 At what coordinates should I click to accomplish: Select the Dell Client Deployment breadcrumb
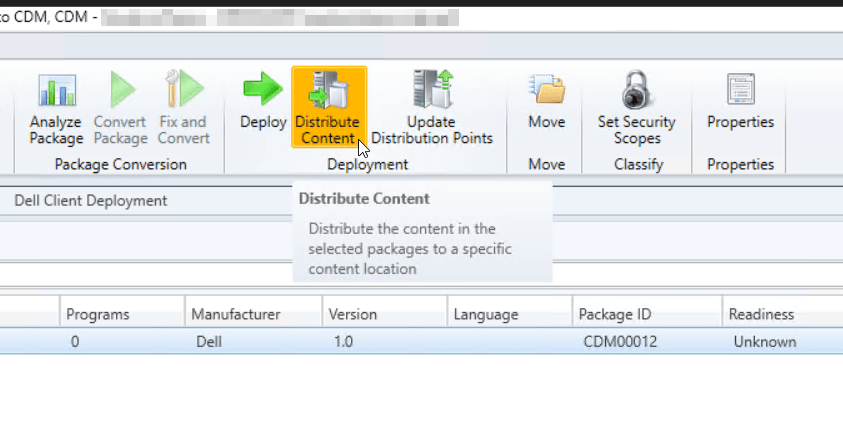[x=91, y=201]
